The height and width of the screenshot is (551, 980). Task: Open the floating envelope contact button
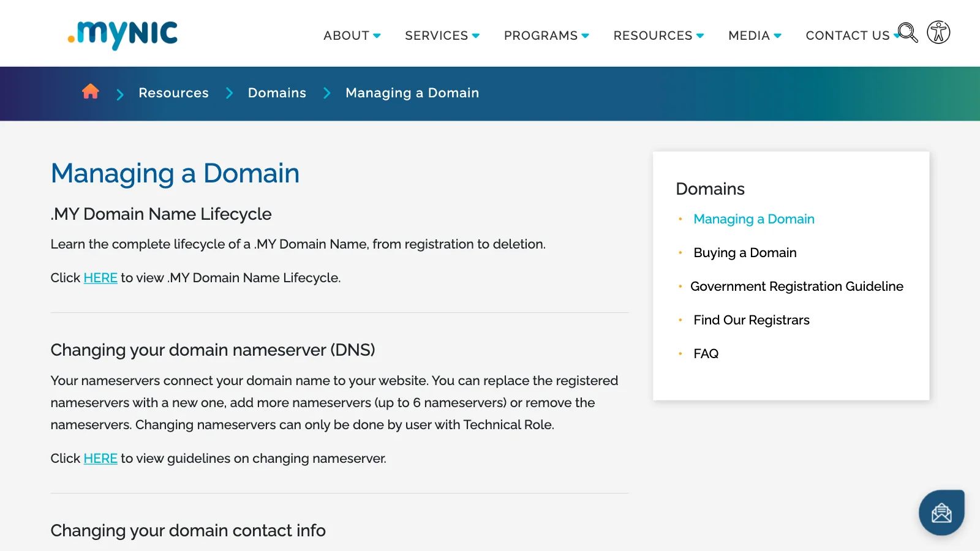(x=941, y=512)
